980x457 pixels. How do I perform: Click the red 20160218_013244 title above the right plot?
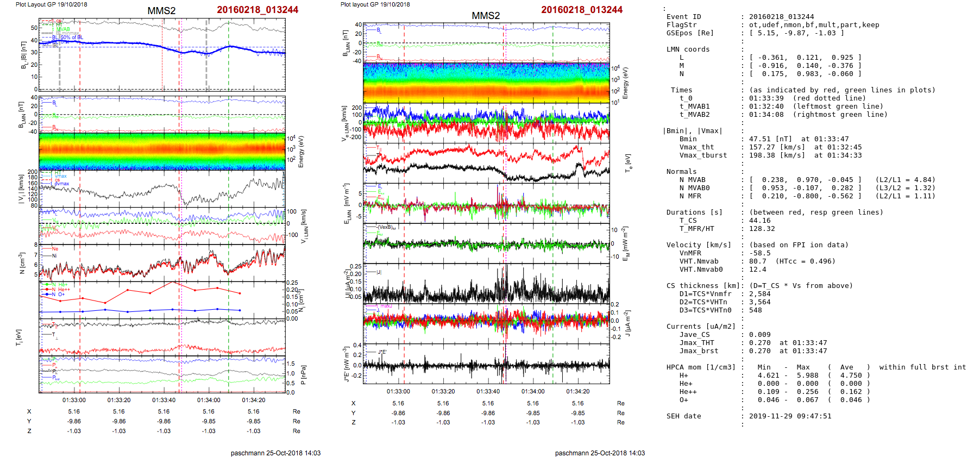tap(582, 10)
